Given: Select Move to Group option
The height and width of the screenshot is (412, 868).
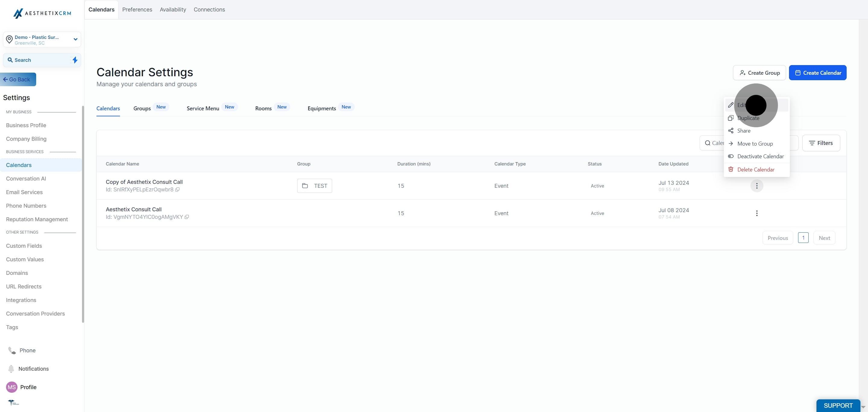Looking at the screenshot, I should [755, 144].
